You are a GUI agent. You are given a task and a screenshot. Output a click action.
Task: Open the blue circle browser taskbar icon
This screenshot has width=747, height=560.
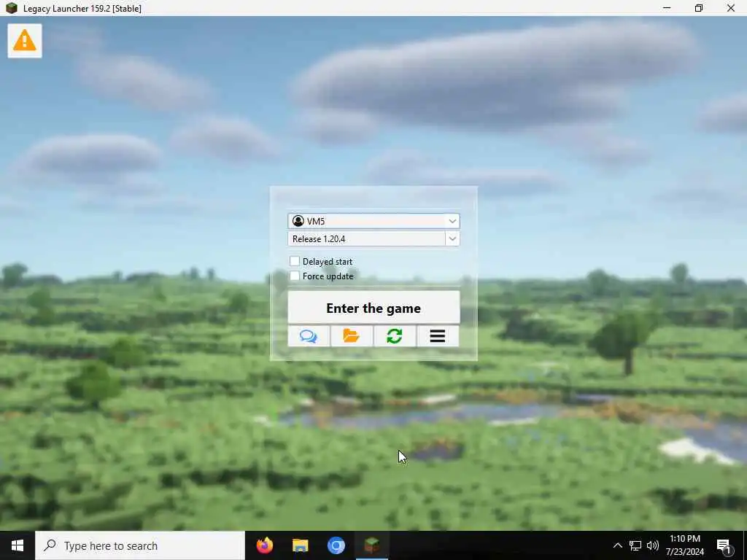[x=336, y=545]
